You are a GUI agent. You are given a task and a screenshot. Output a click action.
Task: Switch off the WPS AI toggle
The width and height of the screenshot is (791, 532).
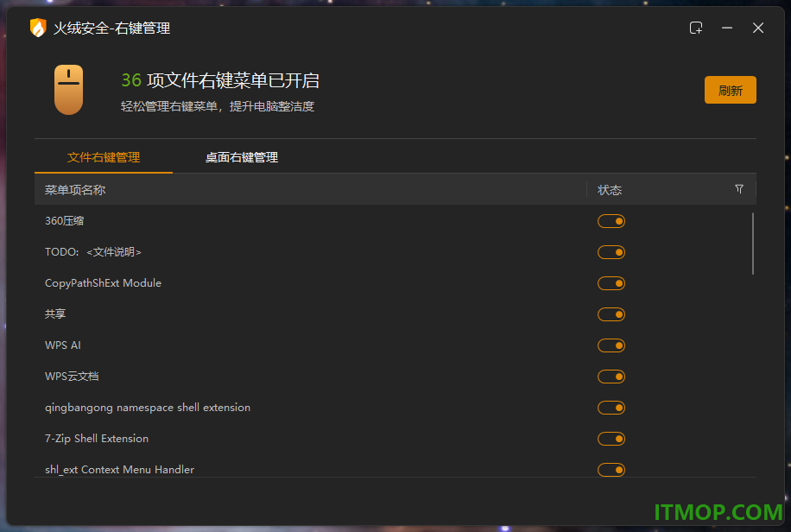tap(611, 345)
